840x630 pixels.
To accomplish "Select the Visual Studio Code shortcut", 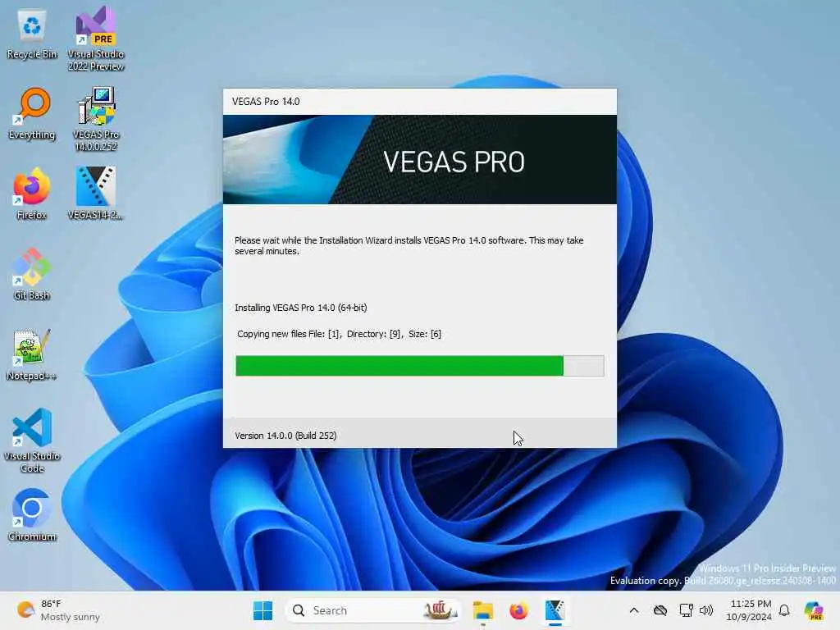I will coord(32,441).
